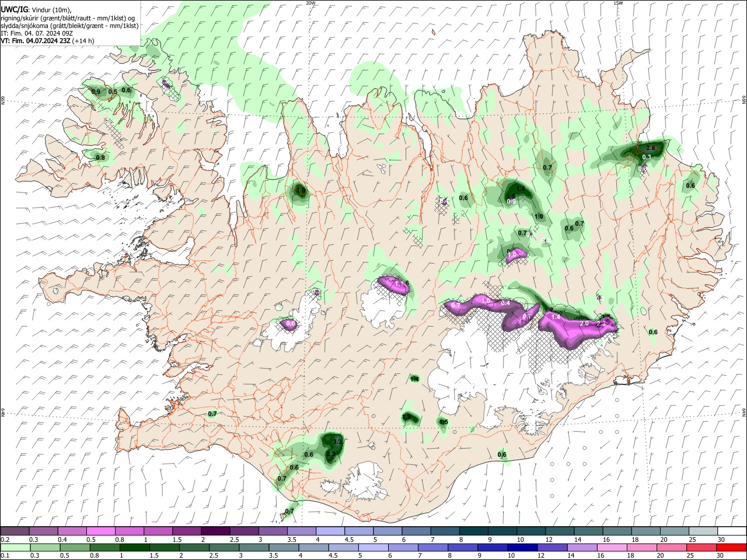747x560 pixels.
Task: Click the 'slydda/snjókoma (grátt/bleikt/grænt - mm/1klst)' line
Action: pyautogui.click(x=69, y=26)
